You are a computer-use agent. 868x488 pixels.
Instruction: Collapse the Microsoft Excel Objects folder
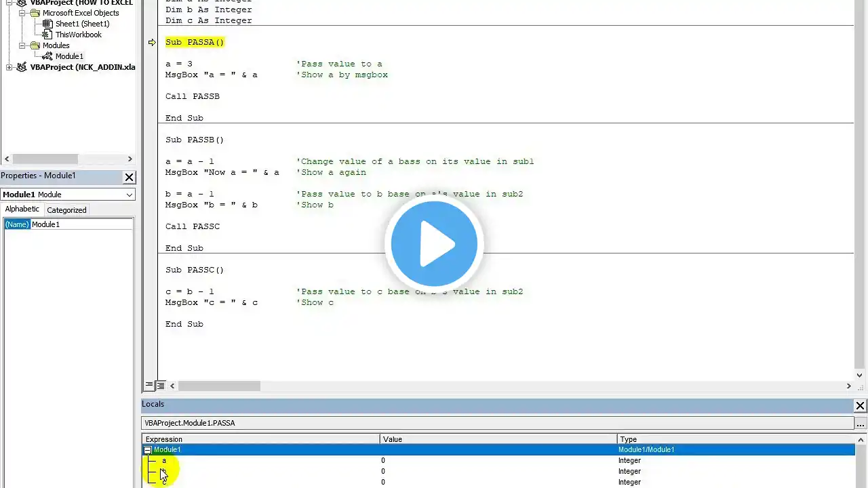[22, 13]
